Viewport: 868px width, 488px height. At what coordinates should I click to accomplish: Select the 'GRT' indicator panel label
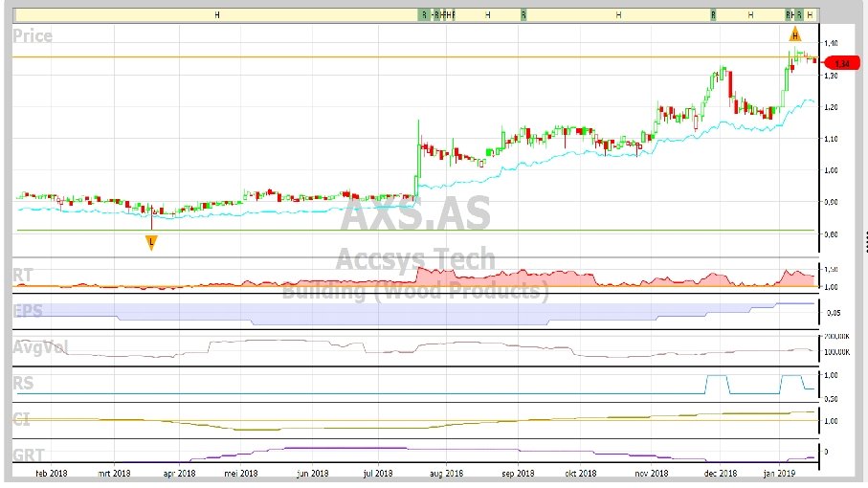29,455
